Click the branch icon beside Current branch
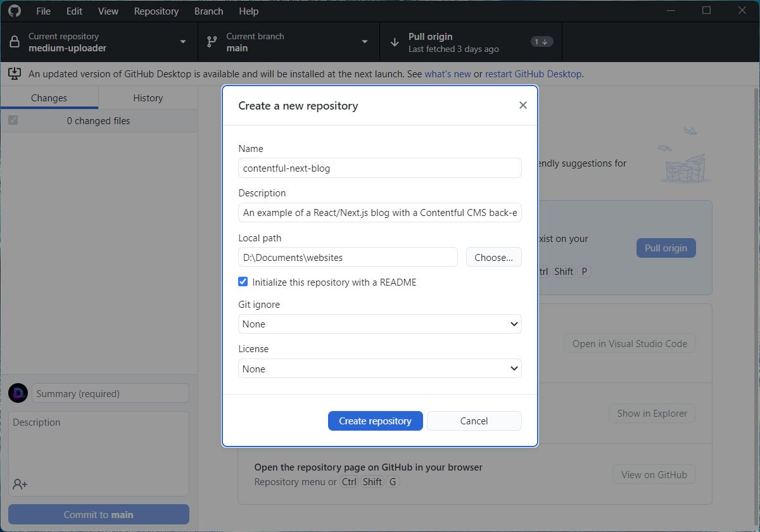This screenshot has height=532, width=760. click(212, 42)
